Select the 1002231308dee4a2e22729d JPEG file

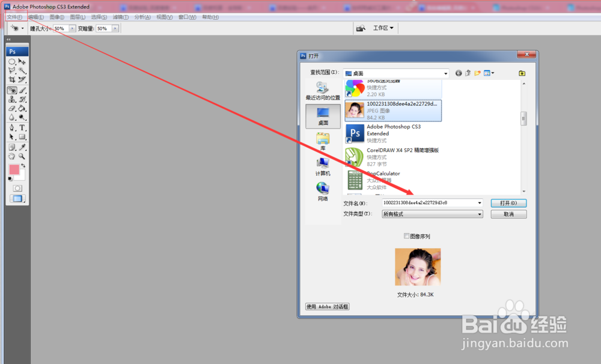393,111
